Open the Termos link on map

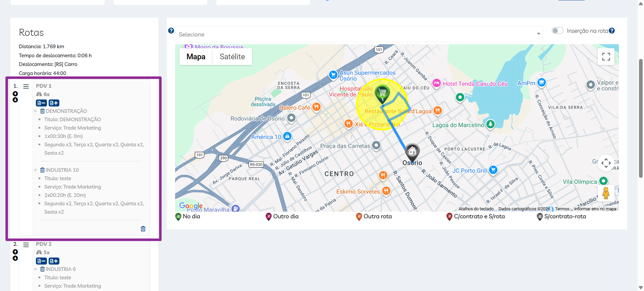click(562, 209)
